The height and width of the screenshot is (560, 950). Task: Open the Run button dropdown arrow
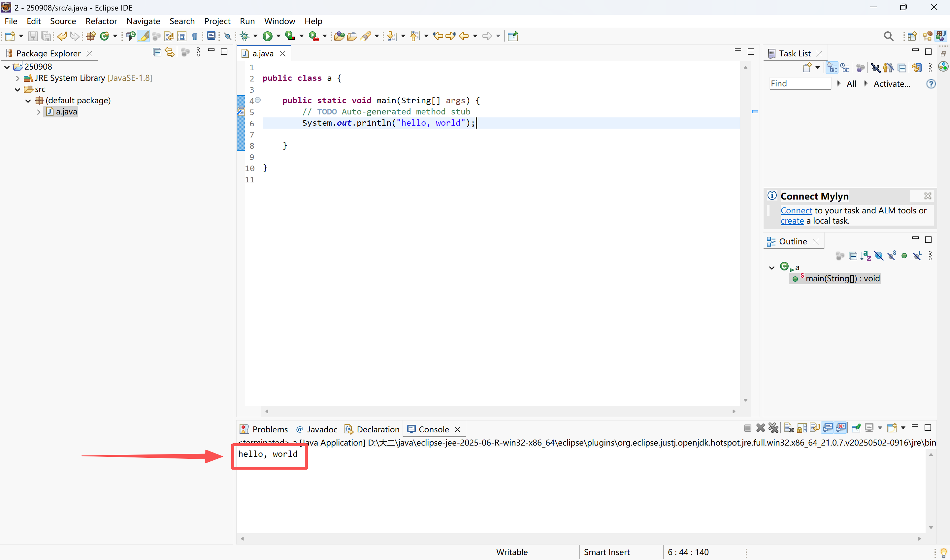[x=278, y=36]
